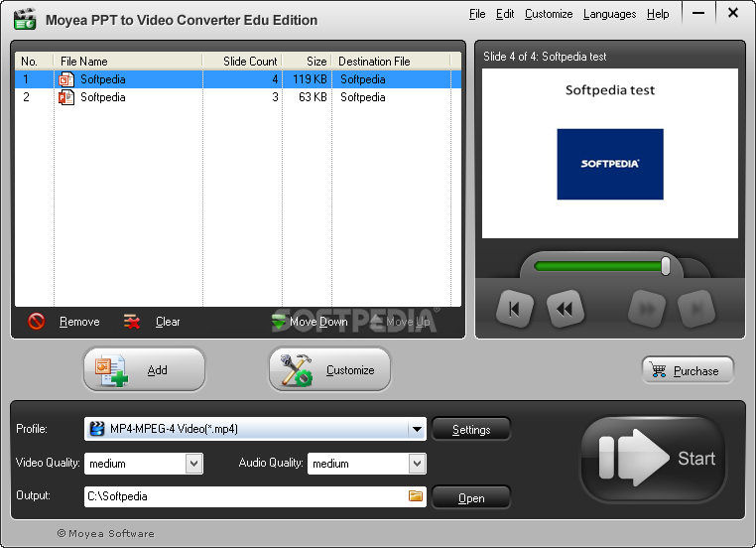The height and width of the screenshot is (548, 756).
Task: Click the 119 KB size cell
Action: tap(310, 79)
